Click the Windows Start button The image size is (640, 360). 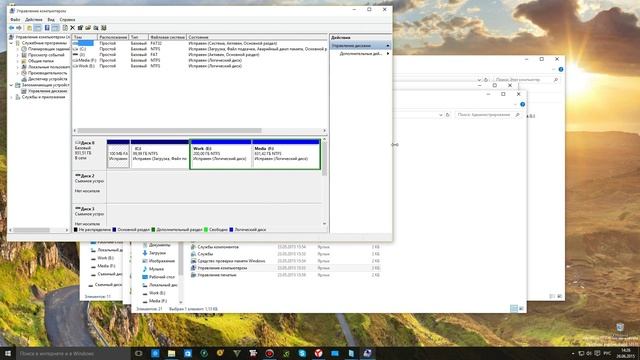pyautogui.click(x=8, y=353)
